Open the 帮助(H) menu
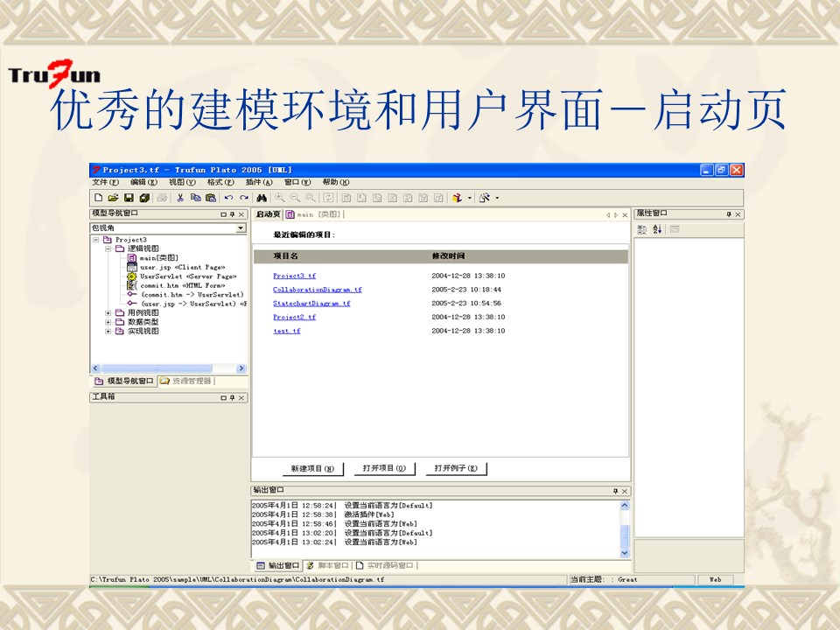This screenshot has width=840, height=630. (x=335, y=182)
